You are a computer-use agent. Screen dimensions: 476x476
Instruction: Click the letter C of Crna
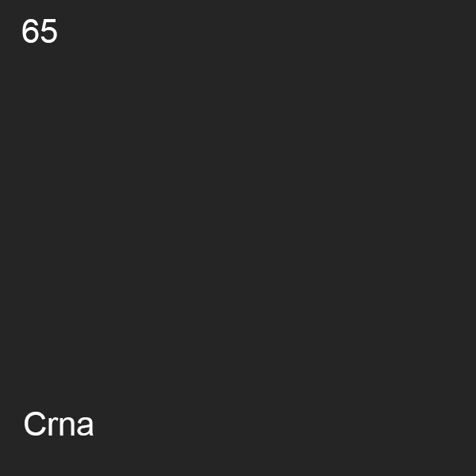pos(35,424)
